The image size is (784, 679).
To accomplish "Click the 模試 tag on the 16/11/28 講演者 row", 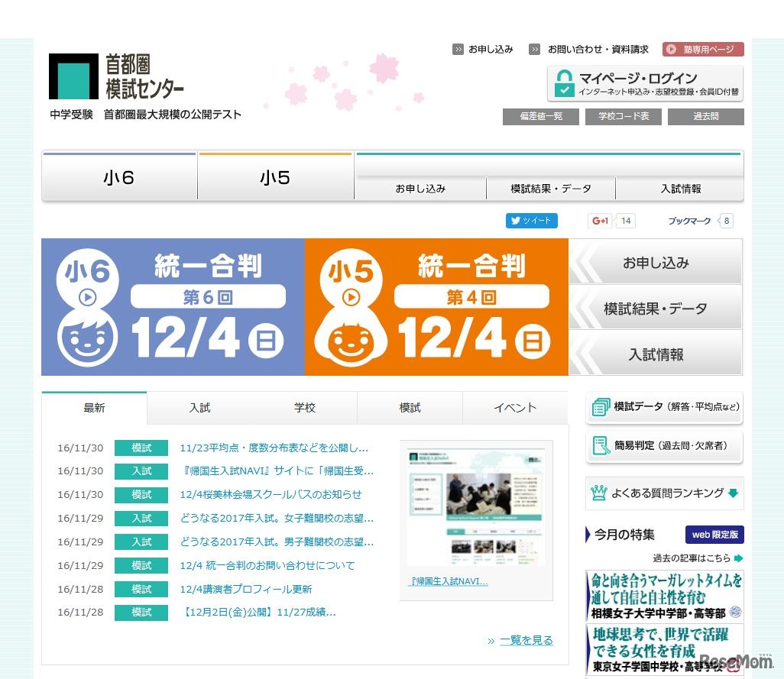I will (141, 589).
